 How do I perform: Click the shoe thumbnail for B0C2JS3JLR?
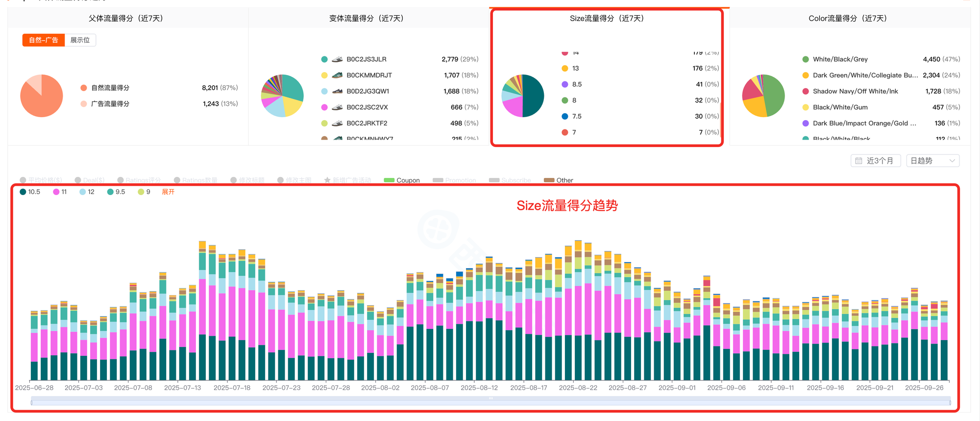pos(337,59)
